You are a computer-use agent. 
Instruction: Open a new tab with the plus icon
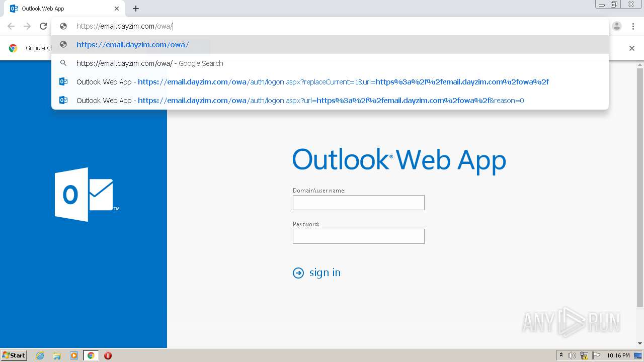tap(136, 9)
